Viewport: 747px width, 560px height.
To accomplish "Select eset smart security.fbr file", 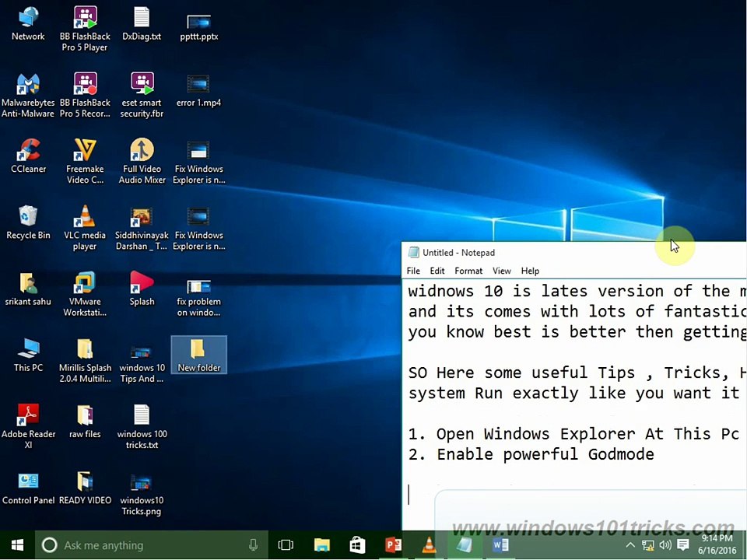I will point(142,95).
